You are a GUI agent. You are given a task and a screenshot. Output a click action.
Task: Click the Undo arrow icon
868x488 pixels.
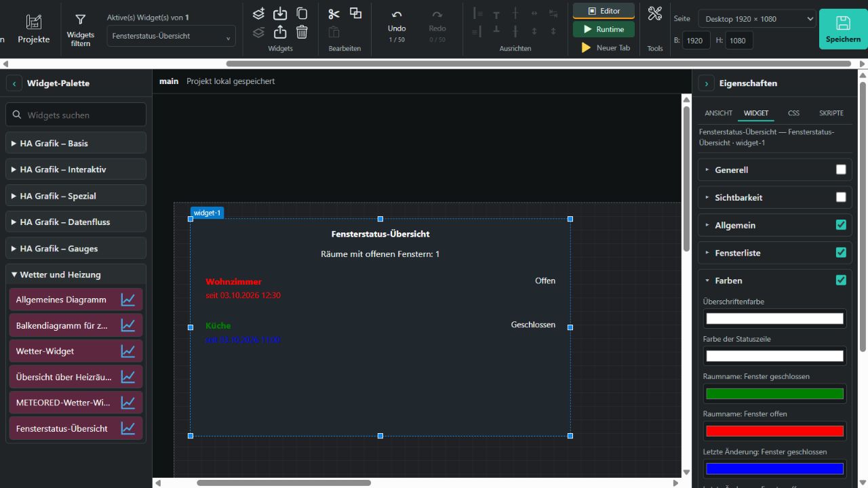point(397,14)
